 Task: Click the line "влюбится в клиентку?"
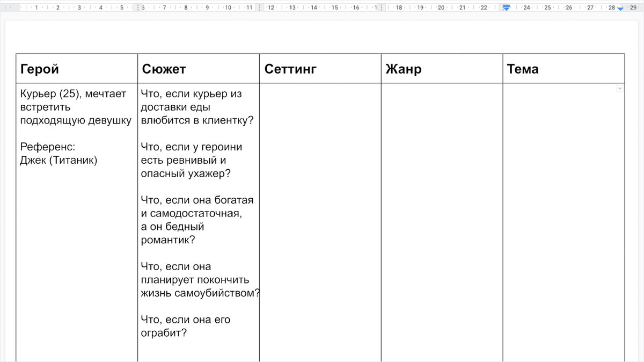tap(197, 120)
